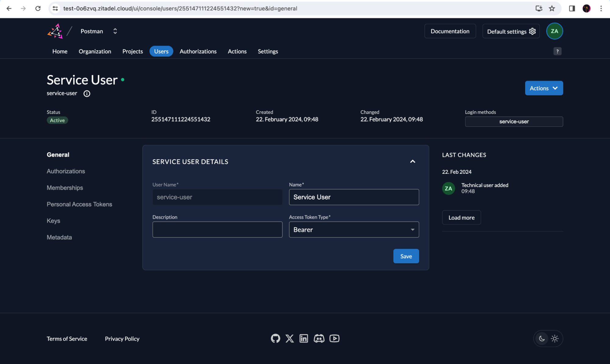The height and width of the screenshot is (364, 610).
Task: Switch to dark theme with moon toggle
Action: coord(542,338)
